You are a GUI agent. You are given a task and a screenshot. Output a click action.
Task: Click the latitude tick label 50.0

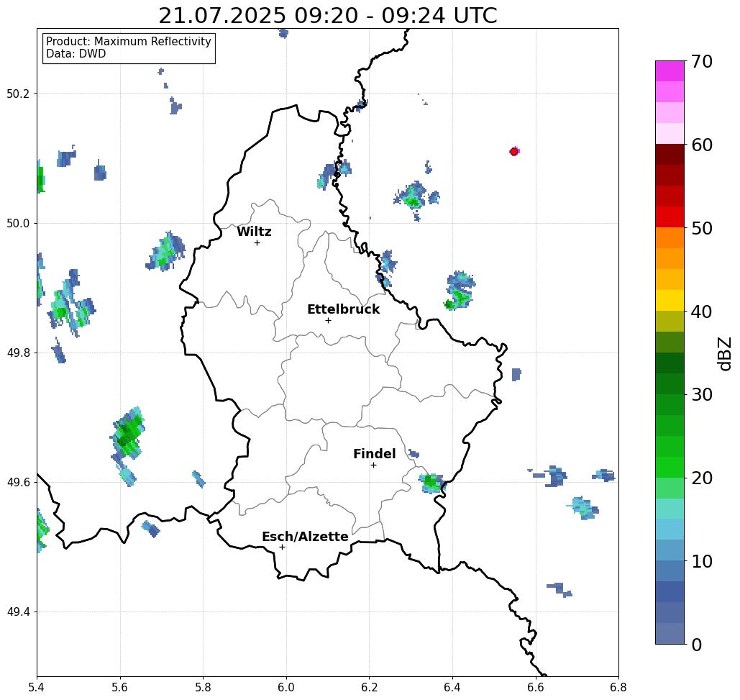click(17, 223)
